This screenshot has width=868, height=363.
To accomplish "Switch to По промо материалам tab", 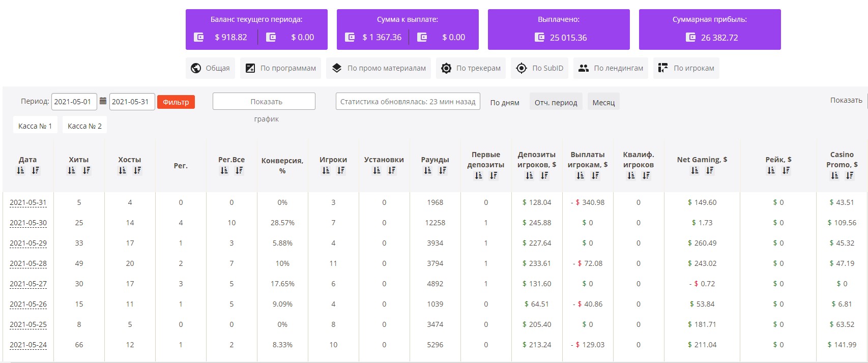I will click(x=379, y=68).
